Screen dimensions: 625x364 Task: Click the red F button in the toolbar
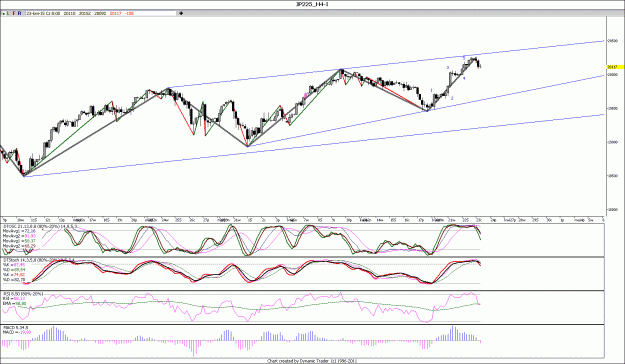tap(14, 14)
